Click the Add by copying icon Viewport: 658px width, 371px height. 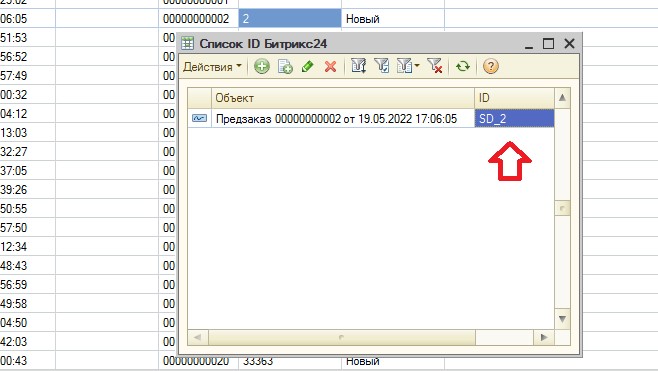(285, 66)
